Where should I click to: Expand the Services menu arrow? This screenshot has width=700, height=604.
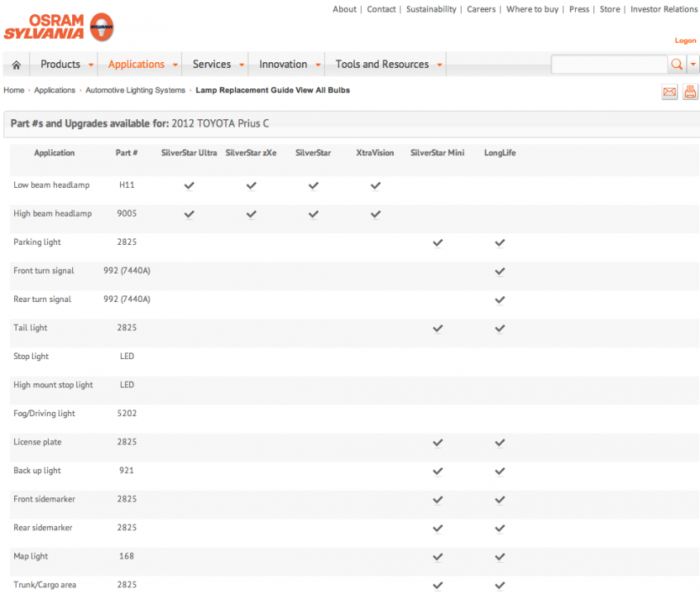242,65
